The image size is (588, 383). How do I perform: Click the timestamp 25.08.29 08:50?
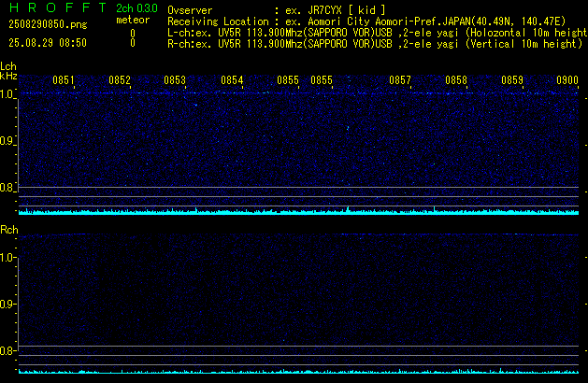pyautogui.click(x=48, y=43)
